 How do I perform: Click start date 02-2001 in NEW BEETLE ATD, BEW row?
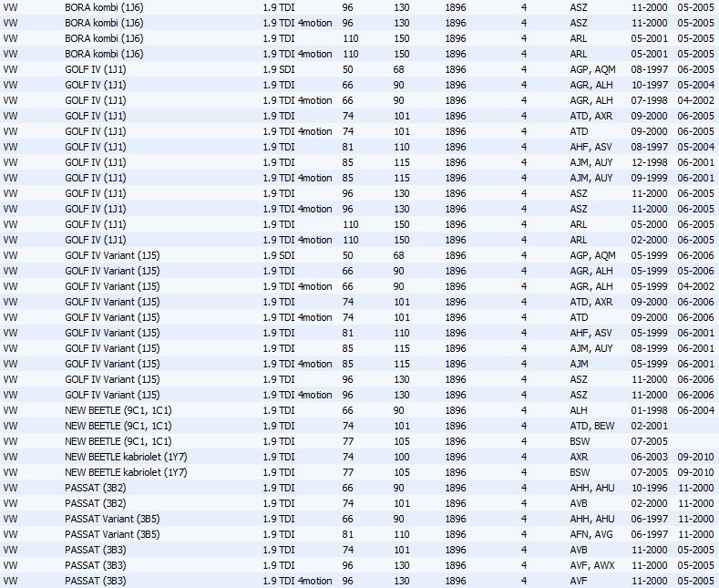[649, 426]
